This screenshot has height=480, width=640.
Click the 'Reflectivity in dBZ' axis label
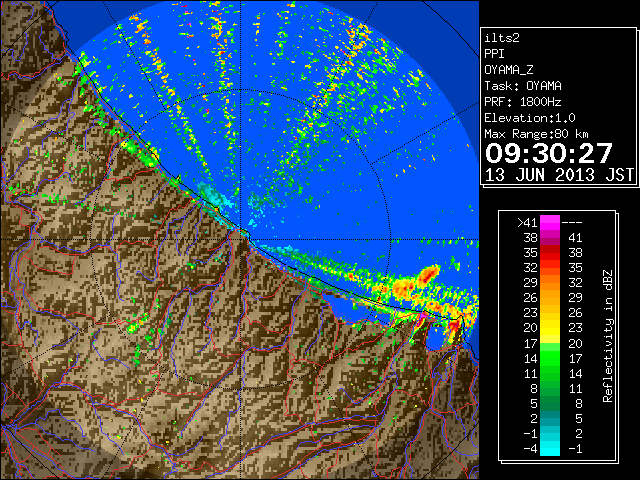(x=608, y=336)
